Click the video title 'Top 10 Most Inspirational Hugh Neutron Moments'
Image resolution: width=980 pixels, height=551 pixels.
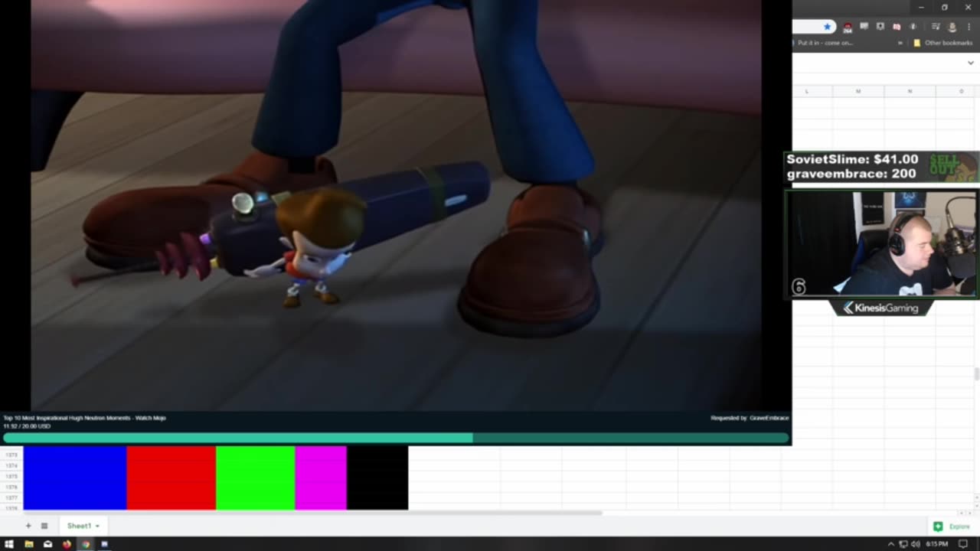tap(67, 418)
